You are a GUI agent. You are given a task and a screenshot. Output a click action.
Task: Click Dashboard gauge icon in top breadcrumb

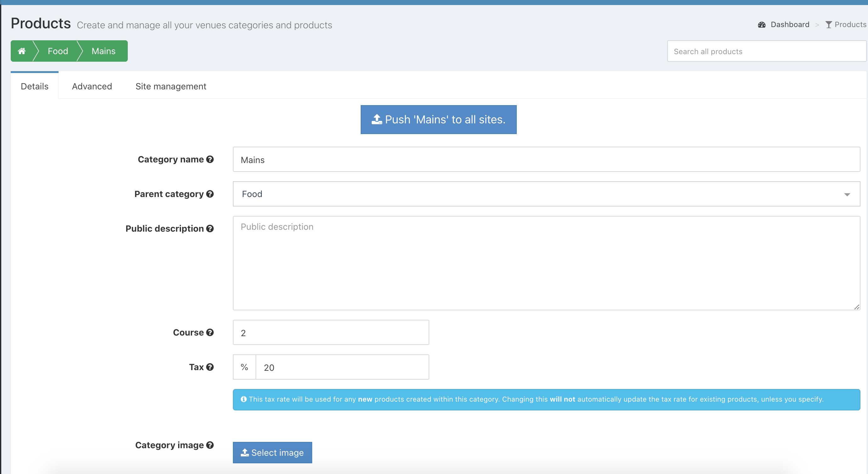(762, 25)
